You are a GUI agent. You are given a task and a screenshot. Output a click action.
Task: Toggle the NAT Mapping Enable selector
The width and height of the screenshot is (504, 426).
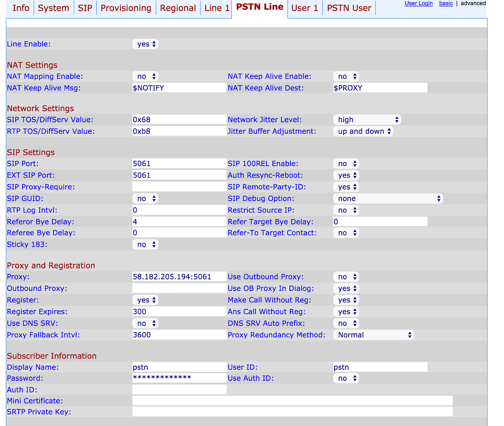click(145, 76)
